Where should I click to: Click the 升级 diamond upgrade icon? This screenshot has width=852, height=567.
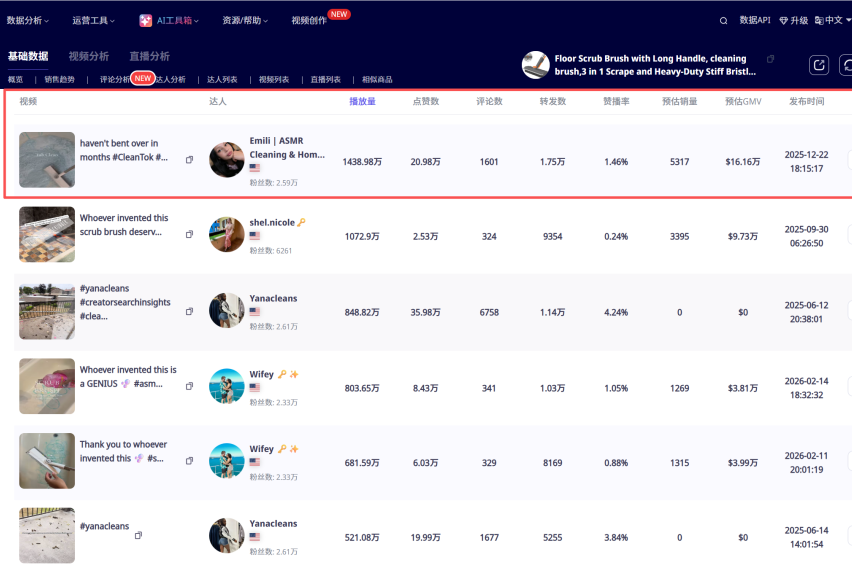(x=784, y=21)
